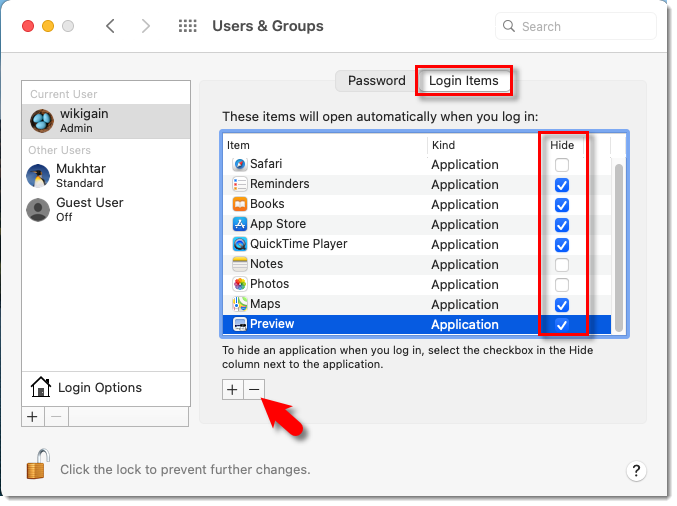This screenshot has width=677, height=506.
Task: Remove user account with minus button
Action: coord(56,417)
